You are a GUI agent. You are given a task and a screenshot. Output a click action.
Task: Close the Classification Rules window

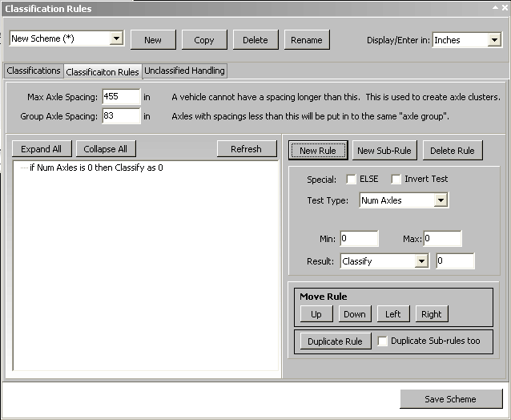coord(503,8)
